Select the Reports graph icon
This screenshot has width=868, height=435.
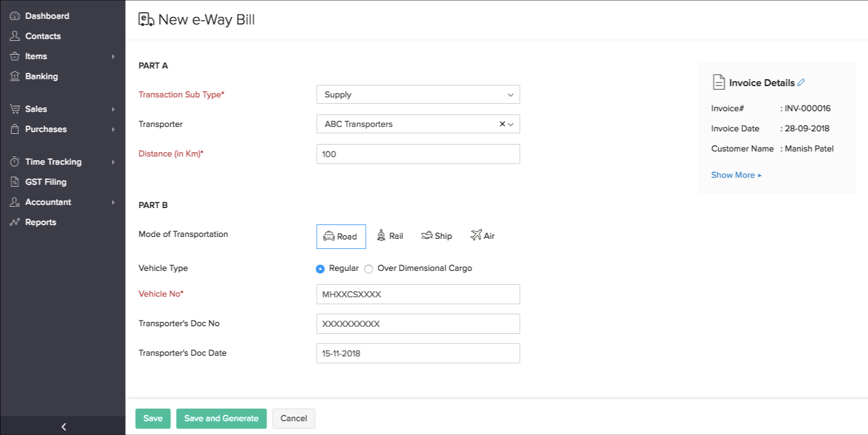(14, 222)
